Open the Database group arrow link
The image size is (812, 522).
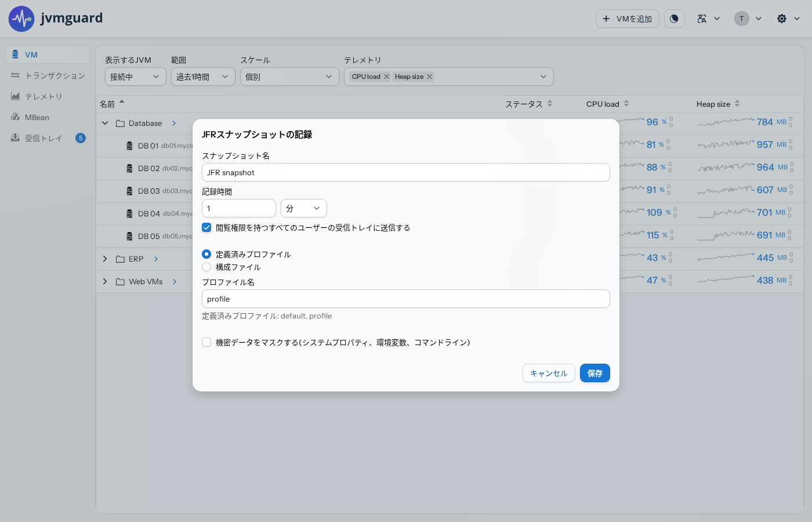(174, 124)
